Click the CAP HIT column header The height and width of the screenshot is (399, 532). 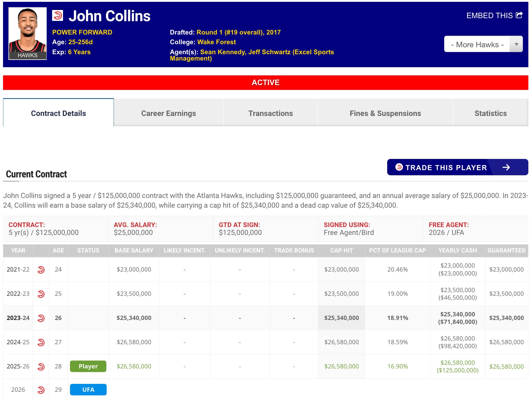(x=341, y=250)
